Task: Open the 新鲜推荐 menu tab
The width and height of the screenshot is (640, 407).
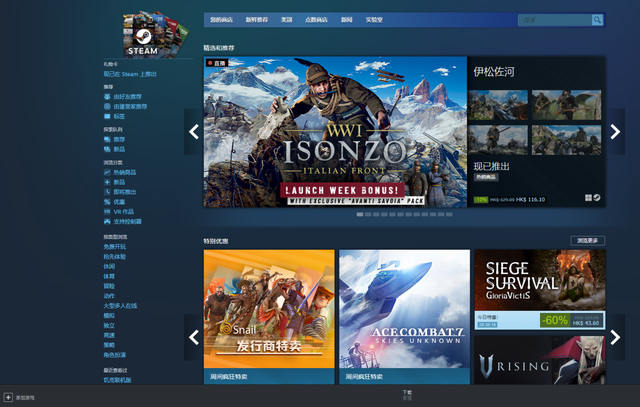Action: [x=258, y=20]
